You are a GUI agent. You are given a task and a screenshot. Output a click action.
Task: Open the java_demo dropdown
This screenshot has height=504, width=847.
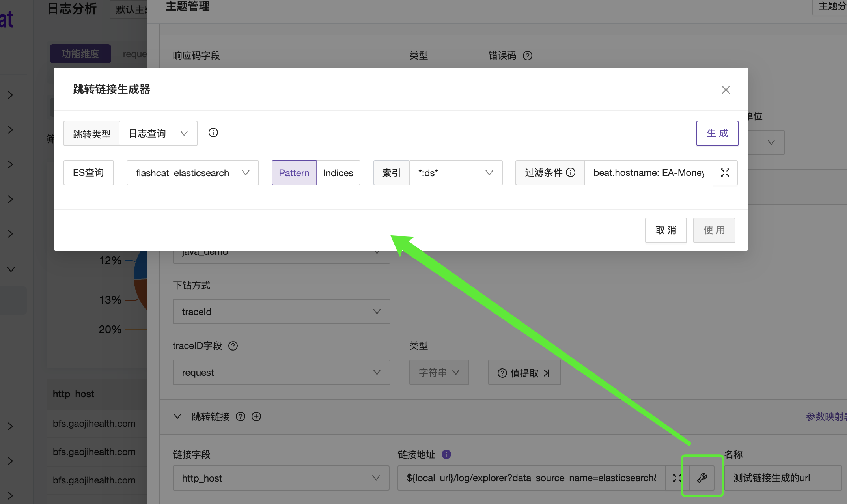[x=281, y=256]
